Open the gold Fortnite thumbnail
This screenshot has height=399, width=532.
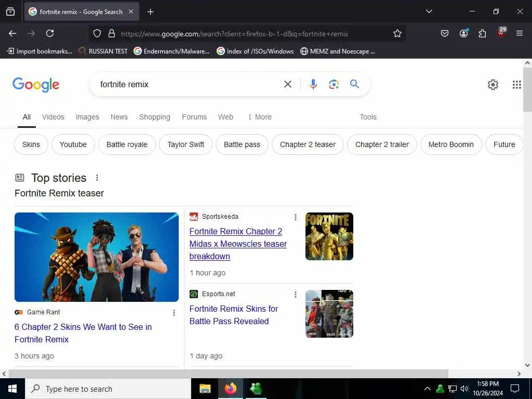(329, 236)
